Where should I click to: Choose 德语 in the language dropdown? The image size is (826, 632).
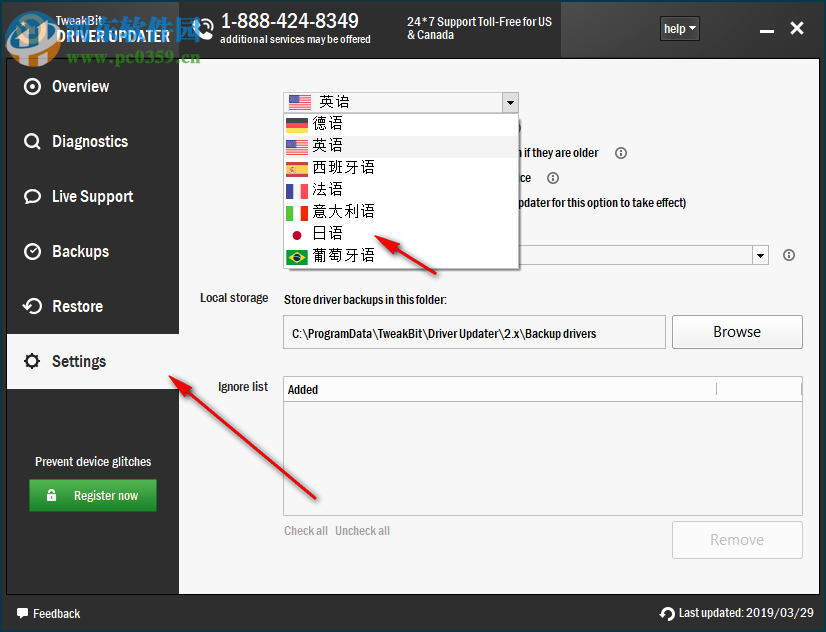click(x=328, y=123)
